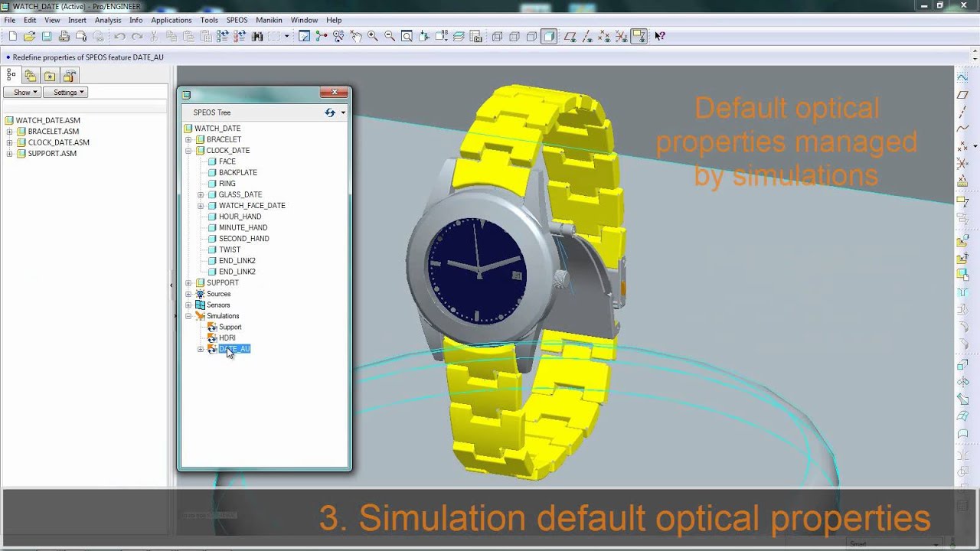Expand BRACELET.ASM in model tree
The width and height of the screenshot is (980, 551).
(x=9, y=132)
